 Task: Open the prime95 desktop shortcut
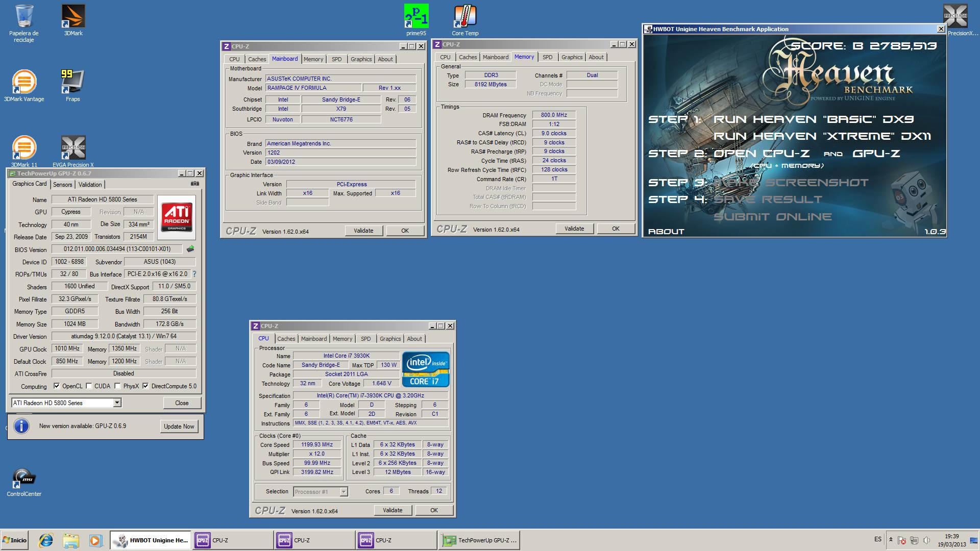coord(416,20)
